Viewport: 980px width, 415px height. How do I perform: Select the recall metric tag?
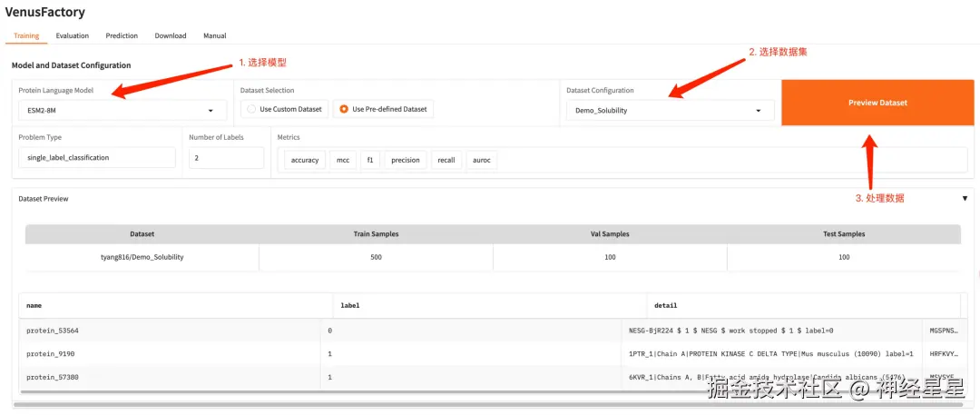click(x=446, y=160)
